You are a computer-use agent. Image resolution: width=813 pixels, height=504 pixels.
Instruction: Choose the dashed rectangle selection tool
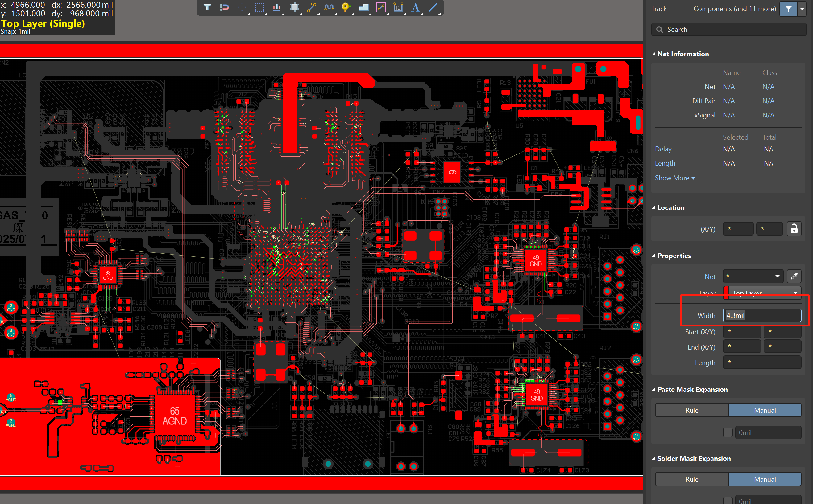click(259, 7)
